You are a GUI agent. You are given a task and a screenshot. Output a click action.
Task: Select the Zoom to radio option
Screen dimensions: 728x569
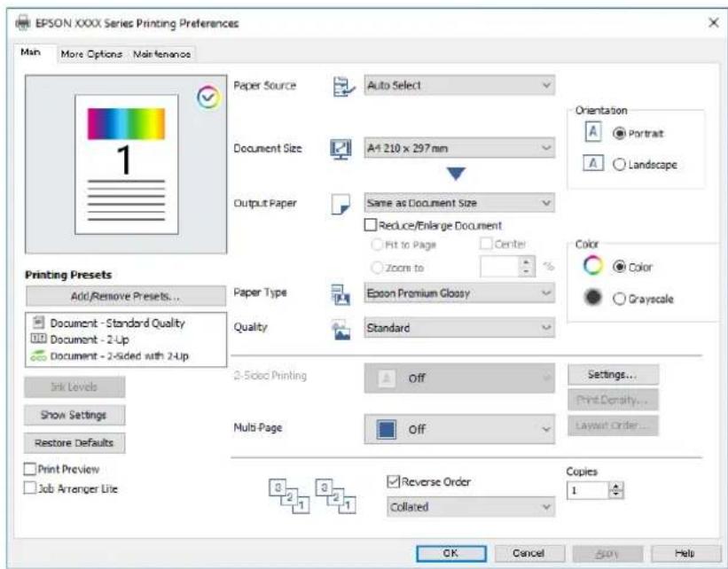[377, 268]
